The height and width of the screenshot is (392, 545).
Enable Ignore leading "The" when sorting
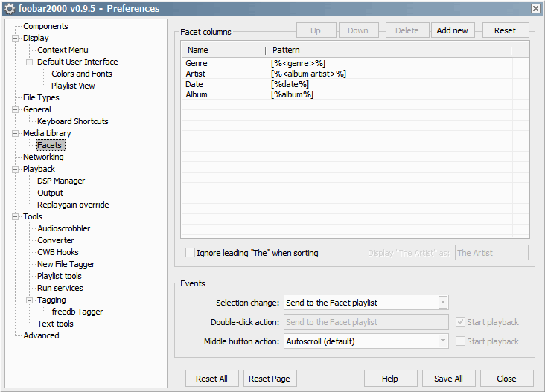[x=190, y=252]
